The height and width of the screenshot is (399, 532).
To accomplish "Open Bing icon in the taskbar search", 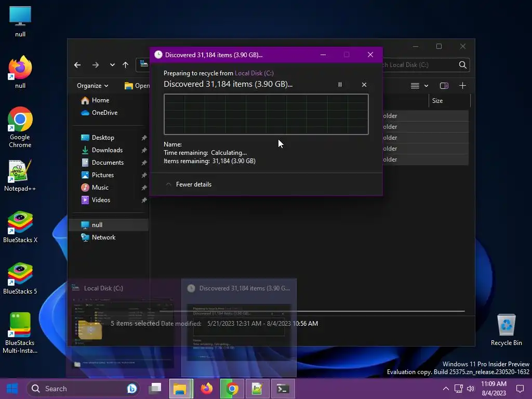I will coord(131,389).
